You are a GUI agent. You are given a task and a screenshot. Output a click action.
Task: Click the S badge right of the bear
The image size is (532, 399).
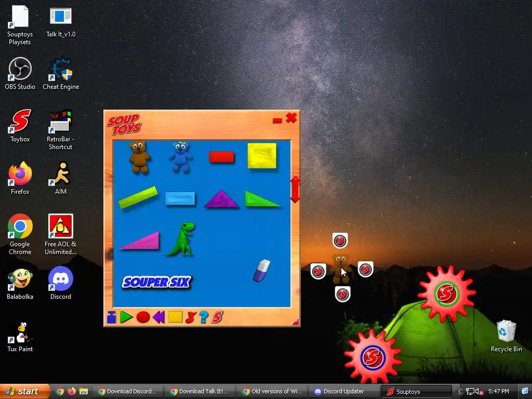(365, 270)
